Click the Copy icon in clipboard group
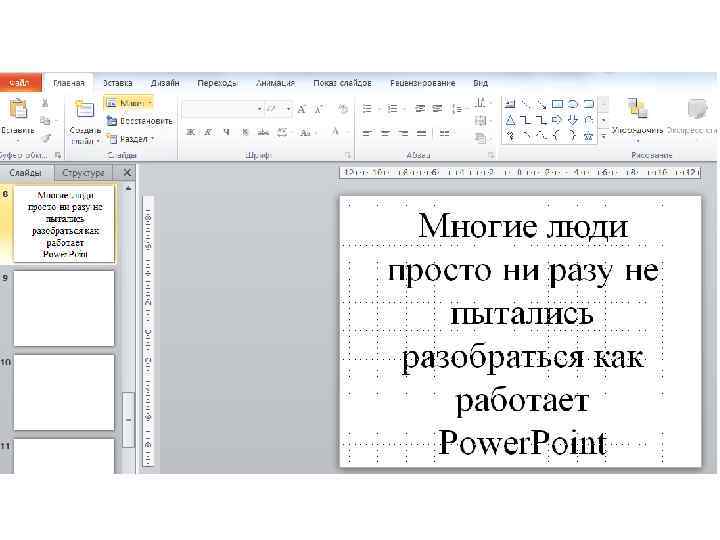This screenshot has height=540, width=720. click(45, 121)
